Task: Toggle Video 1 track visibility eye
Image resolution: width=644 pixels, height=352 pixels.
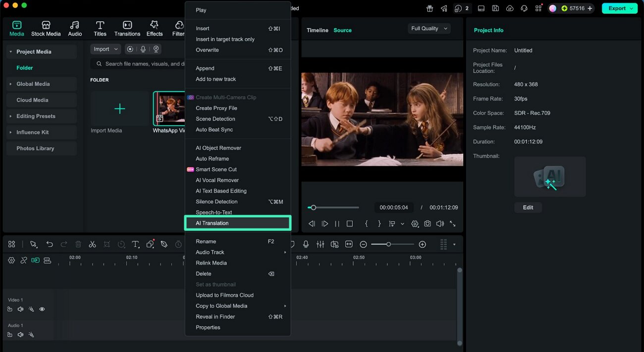Action: (42, 309)
